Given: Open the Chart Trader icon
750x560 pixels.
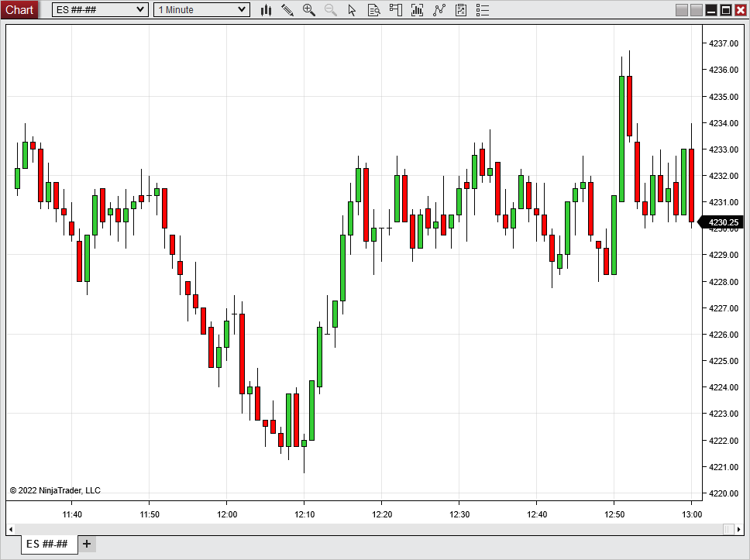Looking at the screenshot, I should [x=396, y=10].
